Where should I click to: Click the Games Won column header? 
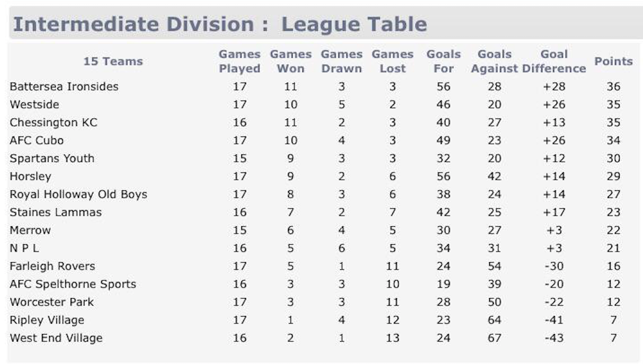pyautogui.click(x=290, y=62)
